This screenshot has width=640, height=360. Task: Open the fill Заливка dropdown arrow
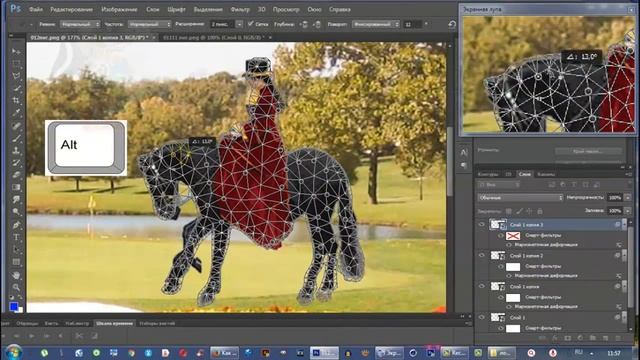628,211
